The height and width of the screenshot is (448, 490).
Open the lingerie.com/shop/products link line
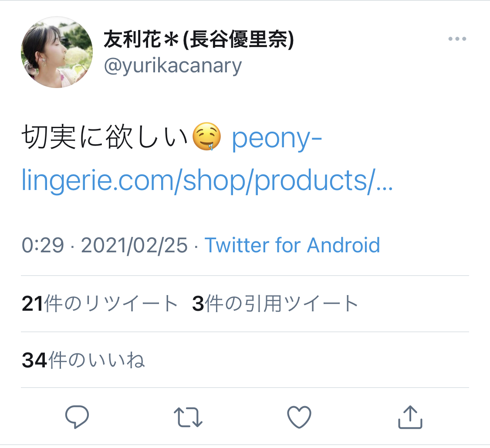point(207,180)
